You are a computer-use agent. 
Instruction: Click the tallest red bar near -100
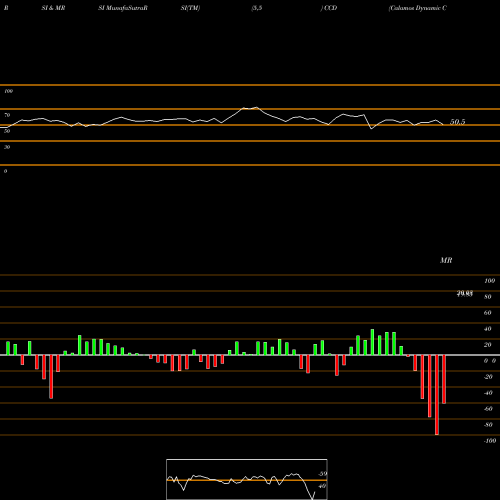[x=437, y=395]
